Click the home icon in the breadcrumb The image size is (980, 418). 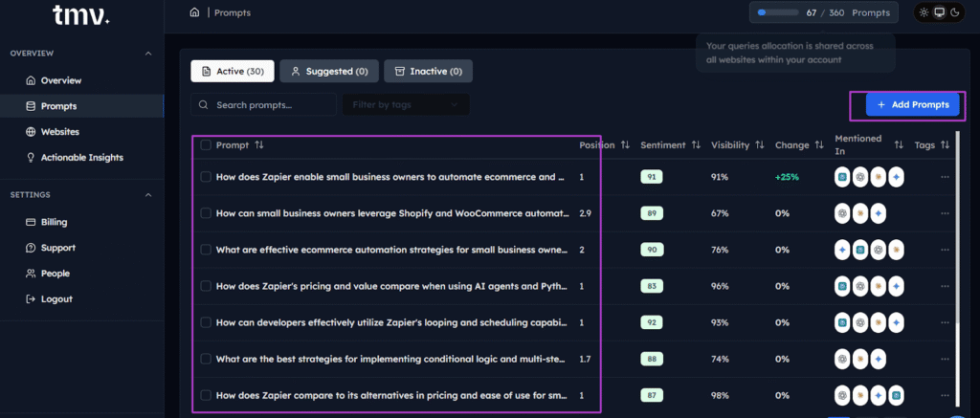(194, 12)
